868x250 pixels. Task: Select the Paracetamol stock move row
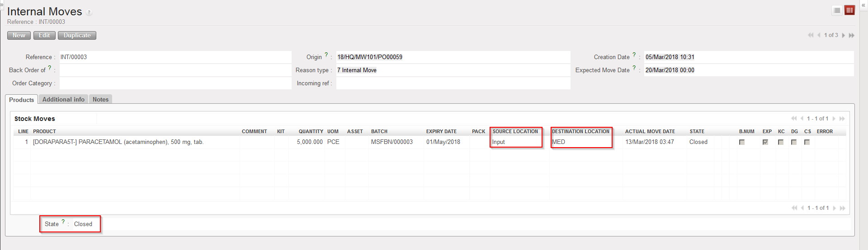tap(118, 142)
